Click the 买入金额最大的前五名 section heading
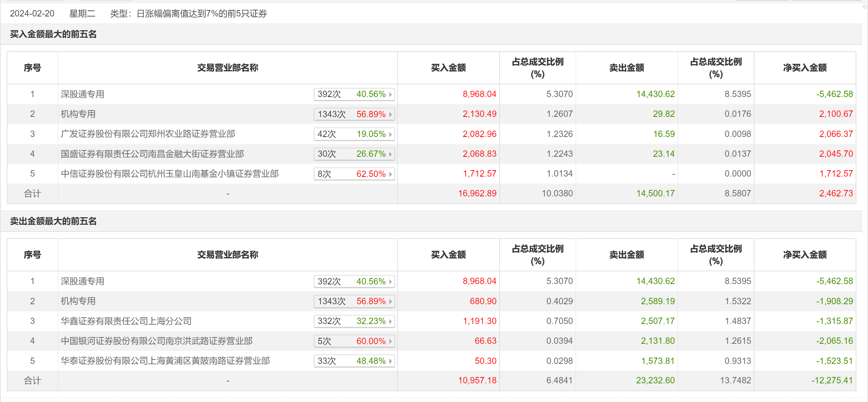Image resolution: width=868 pixels, height=402 pixels. tap(53, 34)
